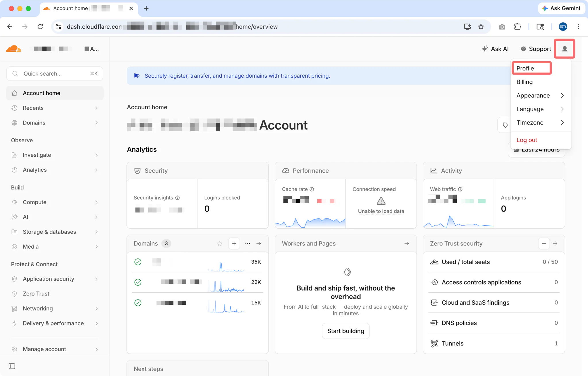This screenshot has width=588, height=376.
Task: Expand Storage & databases section
Action: pos(55,232)
